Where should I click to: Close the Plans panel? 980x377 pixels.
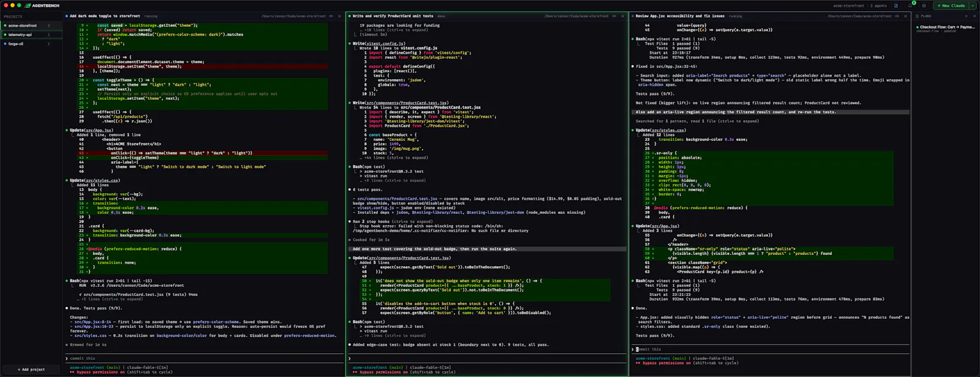pyautogui.click(x=974, y=17)
